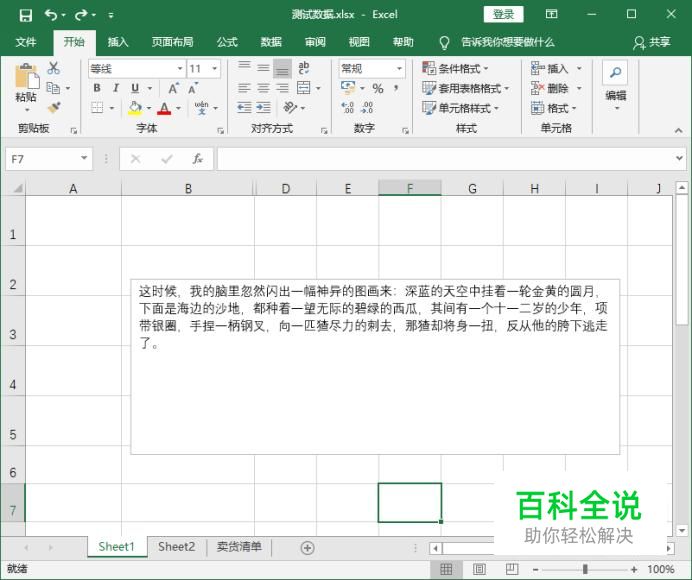This screenshot has height=580, width=692.
Task: Align text to the vertical middle
Action: coord(263,68)
